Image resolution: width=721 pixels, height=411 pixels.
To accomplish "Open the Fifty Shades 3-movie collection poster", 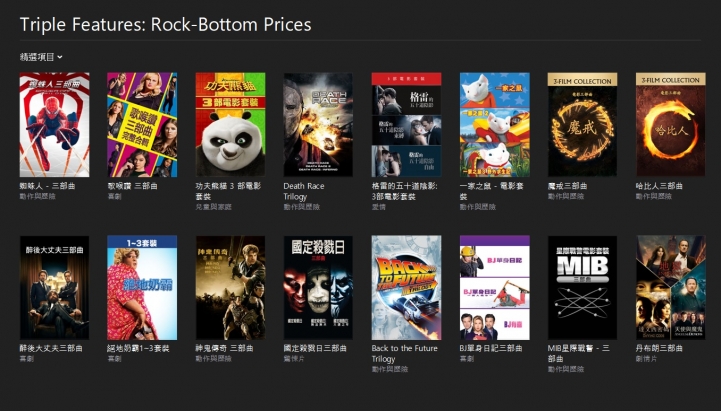I will pos(406,125).
